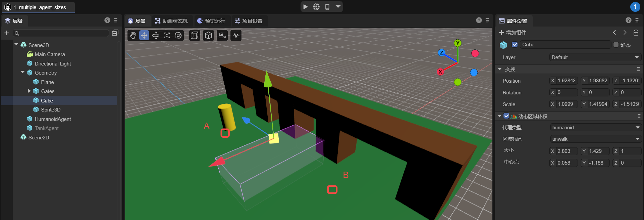644x220 pixels.
Task: Select the rotate tool in scene toolbar
Action: point(156,36)
